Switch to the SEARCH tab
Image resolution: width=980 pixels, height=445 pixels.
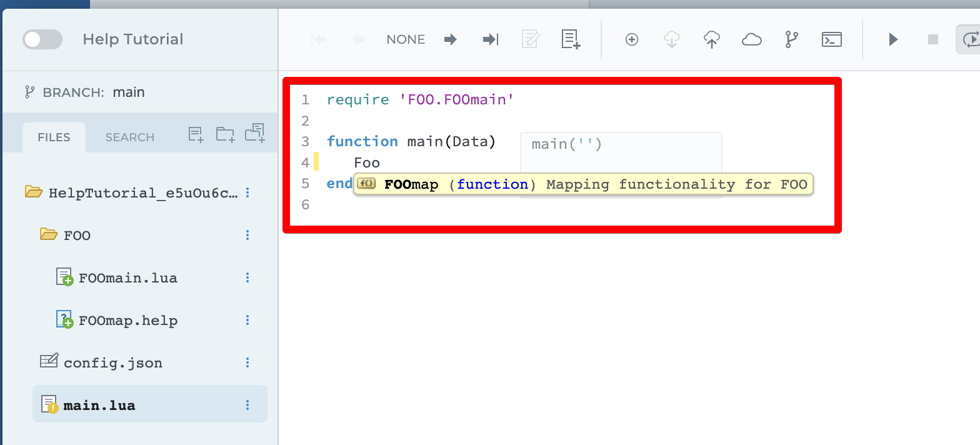[x=129, y=137]
